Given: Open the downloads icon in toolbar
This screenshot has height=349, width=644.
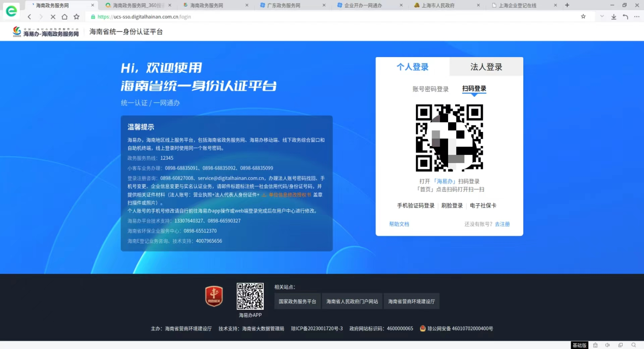Looking at the screenshot, I should click(x=613, y=17).
